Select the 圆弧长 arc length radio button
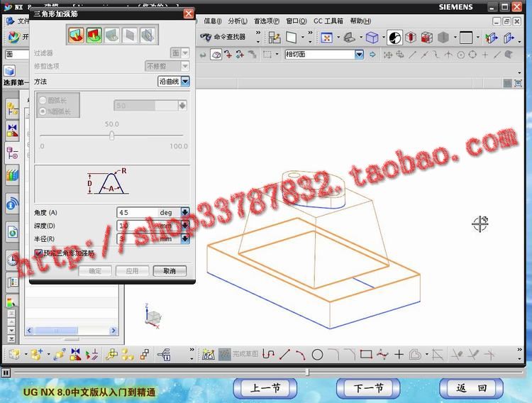The image size is (532, 403). tap(43, 101)
